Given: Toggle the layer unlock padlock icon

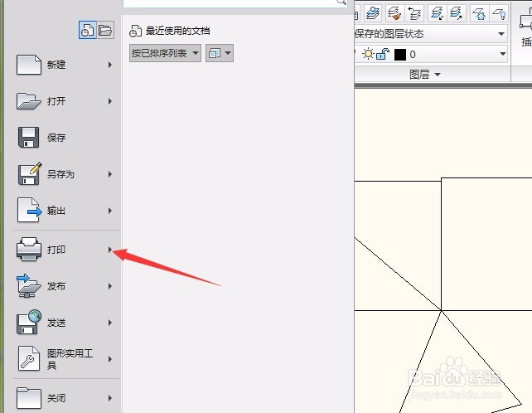Looking at the screenshot, I should [x=382, y=54].
